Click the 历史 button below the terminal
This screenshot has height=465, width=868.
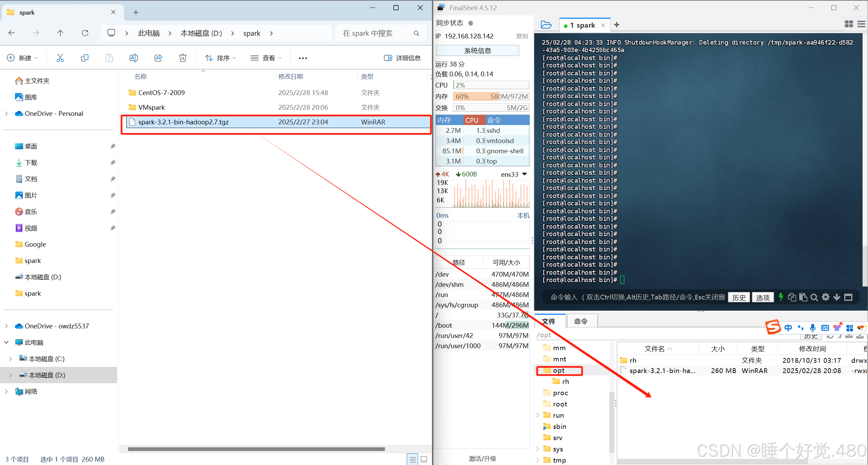point(739,297)
